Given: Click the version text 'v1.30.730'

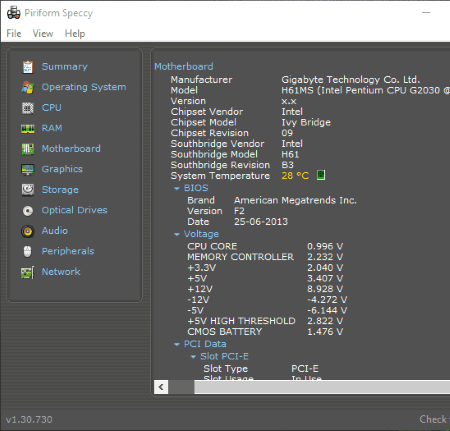Looking at the screenshot, I should 29,419.
